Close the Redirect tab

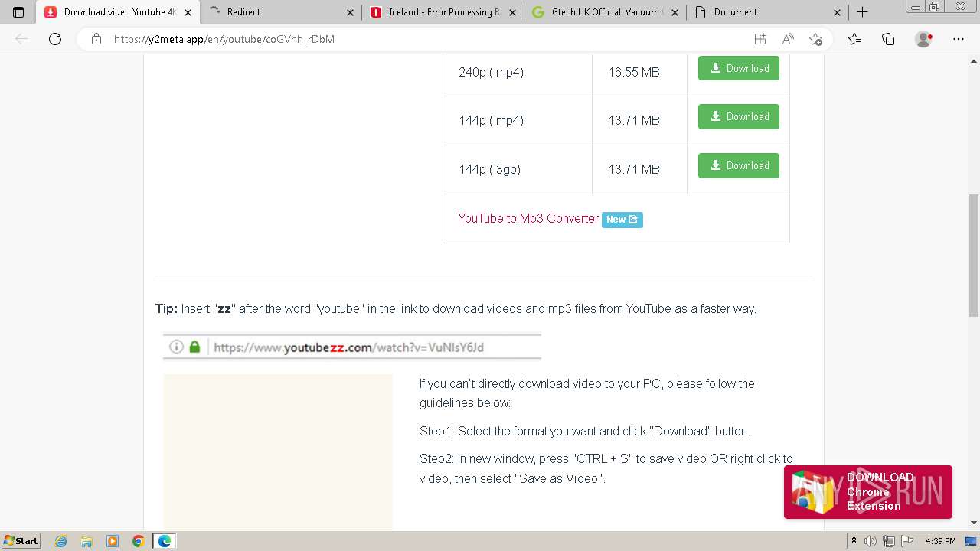(351, 12)
